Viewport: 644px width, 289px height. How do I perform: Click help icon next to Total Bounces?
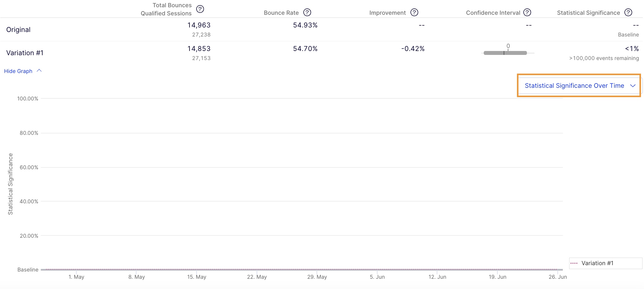click(200, 9)
